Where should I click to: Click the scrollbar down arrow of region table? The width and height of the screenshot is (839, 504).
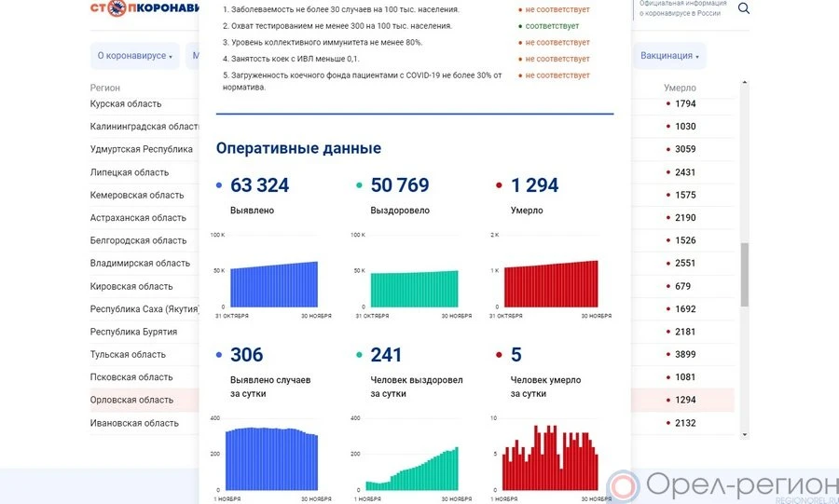(745, 434)
